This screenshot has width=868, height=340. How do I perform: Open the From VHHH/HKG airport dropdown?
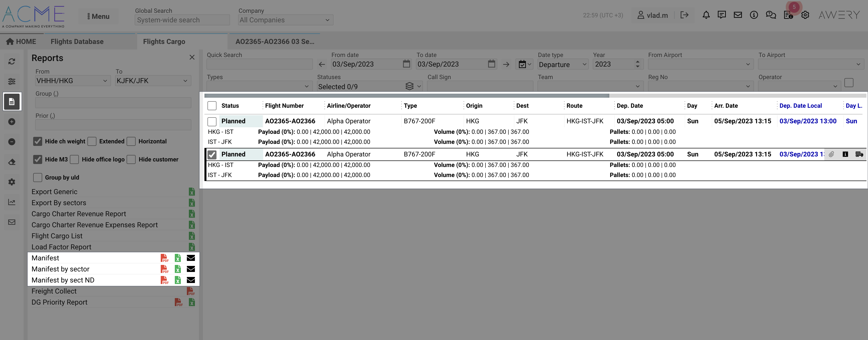click(72, 81)
